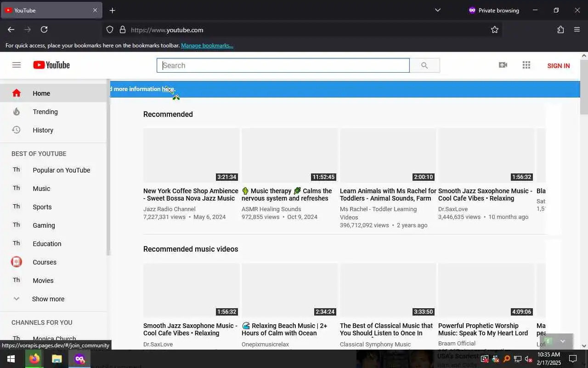The height and width of the screenshot is (368, 588).
Task: Open the create video camera icon
Action: (x=503, y=65)
